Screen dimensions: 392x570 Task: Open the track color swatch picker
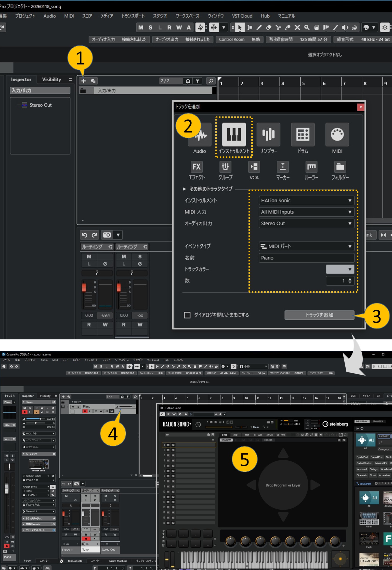pos(340,269)
